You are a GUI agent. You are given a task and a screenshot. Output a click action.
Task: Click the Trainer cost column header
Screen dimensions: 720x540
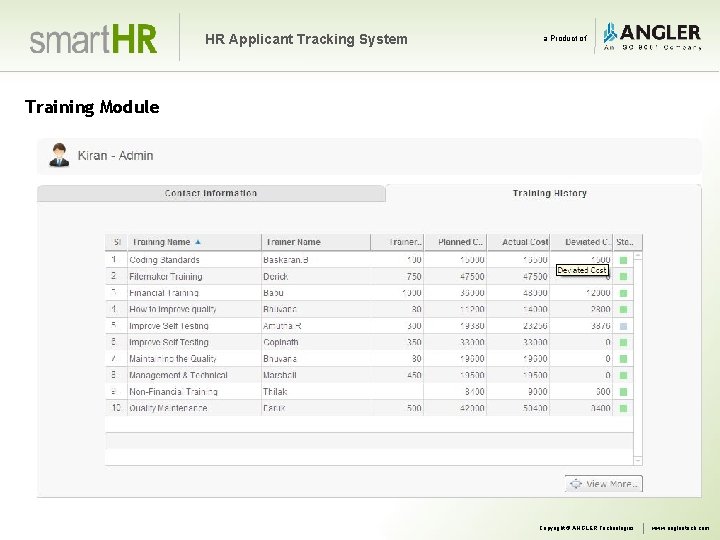(x=398, y=242)
